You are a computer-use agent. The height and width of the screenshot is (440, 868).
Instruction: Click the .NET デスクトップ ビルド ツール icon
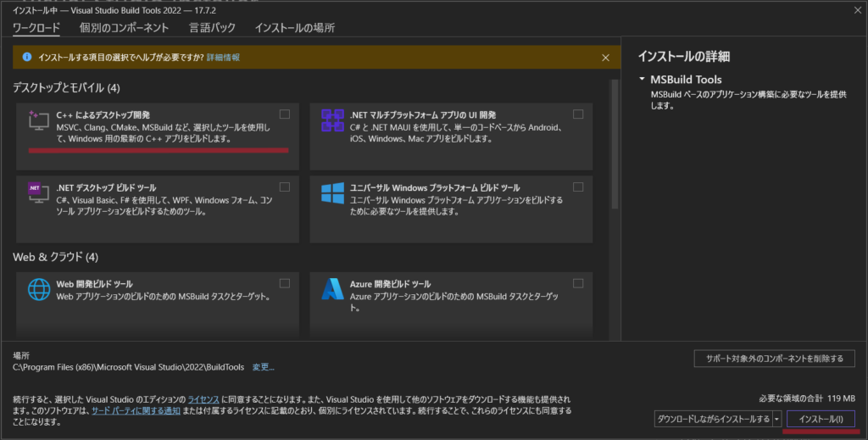click(x=39, y=192)
